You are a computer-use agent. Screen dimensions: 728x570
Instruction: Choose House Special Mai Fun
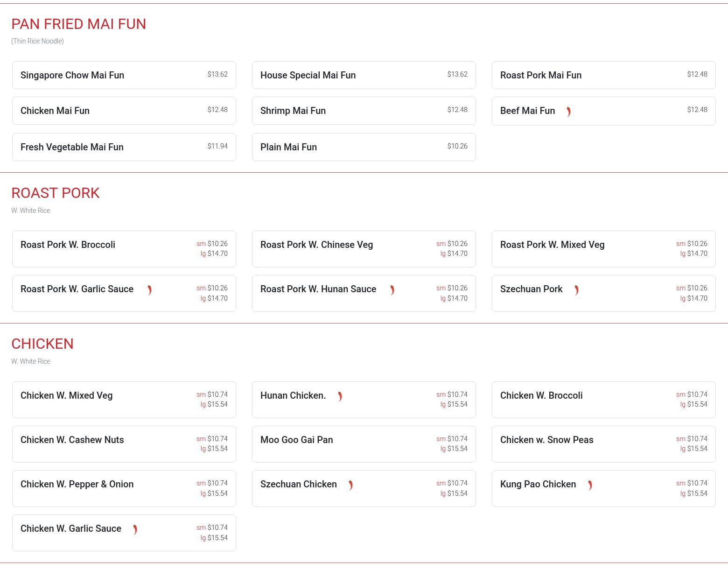pos(364,75)
